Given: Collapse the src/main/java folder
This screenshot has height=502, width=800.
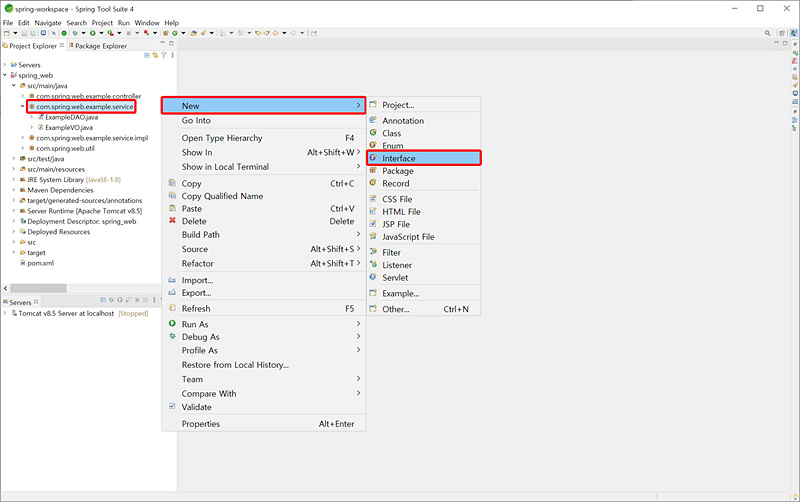Looking at the screenshot, I should click(14, 86).
